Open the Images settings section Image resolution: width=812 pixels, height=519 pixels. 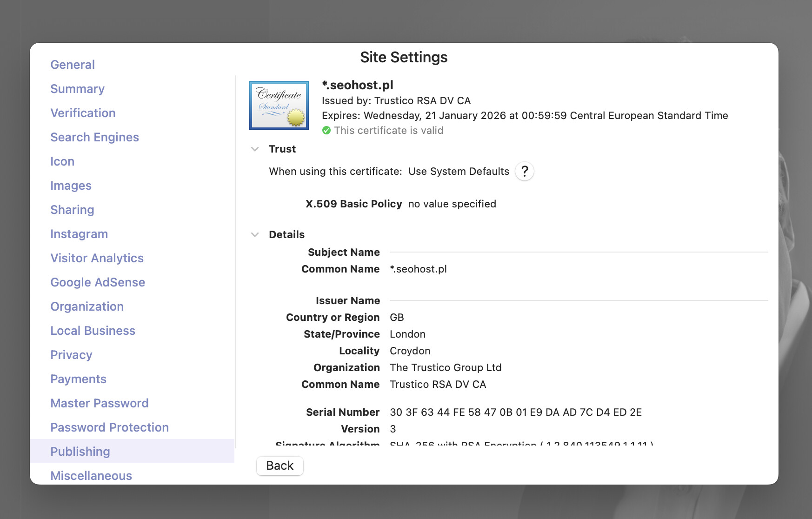pyautogui.click(x=71, y=186)
